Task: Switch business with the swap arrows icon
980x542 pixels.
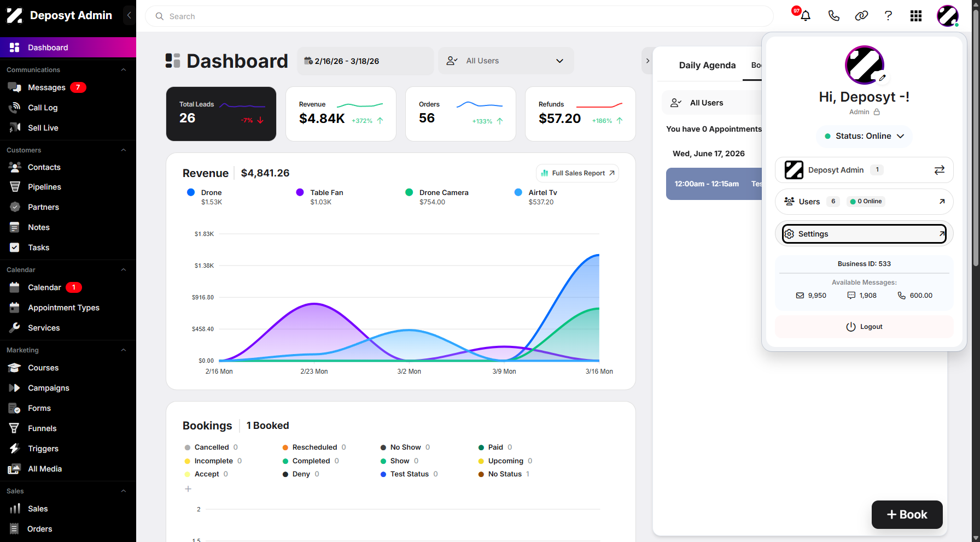Action: (x=940, y=170)
